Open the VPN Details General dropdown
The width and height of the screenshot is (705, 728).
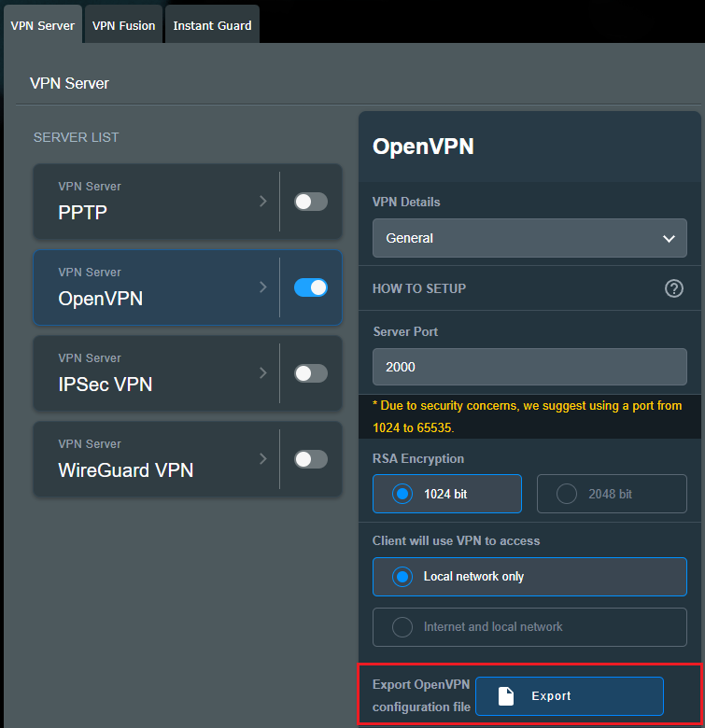(529, 238)
